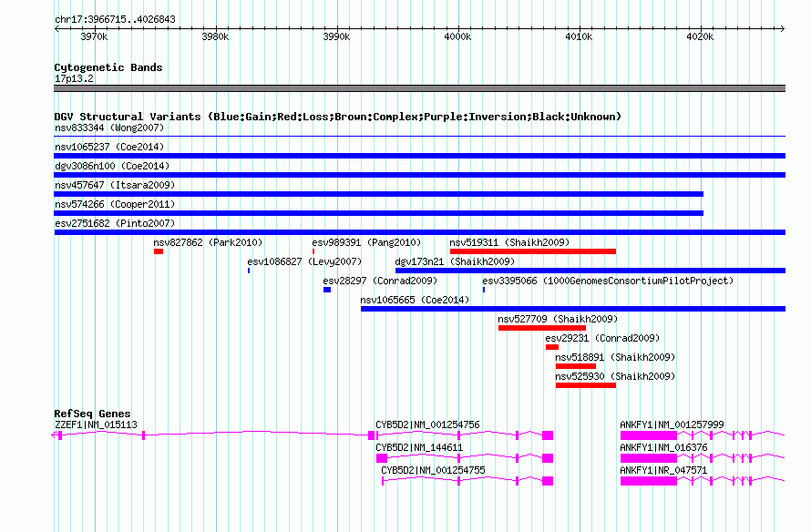This screenshot has height=532, width=811.
Task: Click the nsv833344 (Wong2007) variant label
Action: coord(109,128)
